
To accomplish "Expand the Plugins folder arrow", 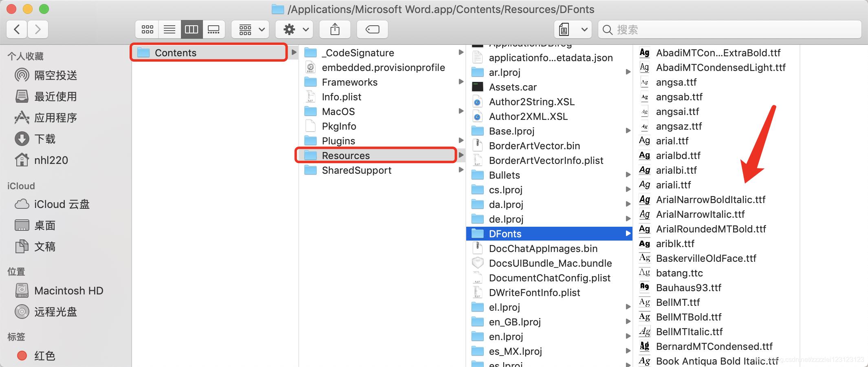I will (x=461, y=140).
